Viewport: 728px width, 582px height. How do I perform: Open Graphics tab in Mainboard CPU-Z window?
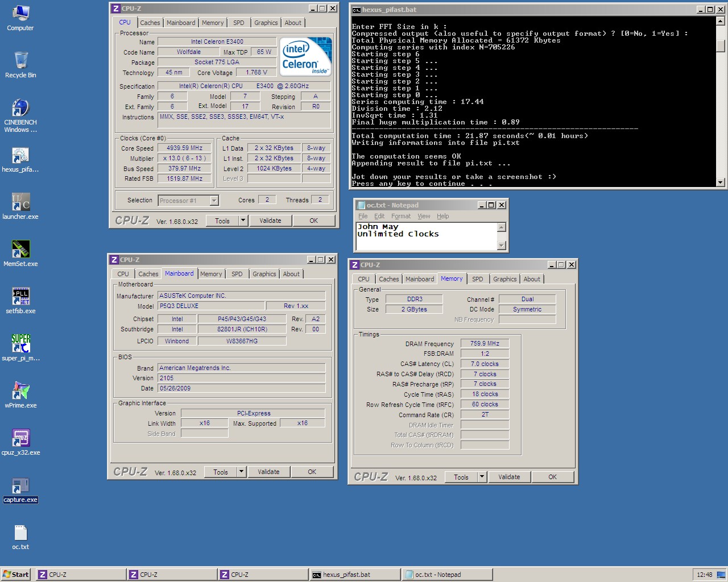point(264,274)
